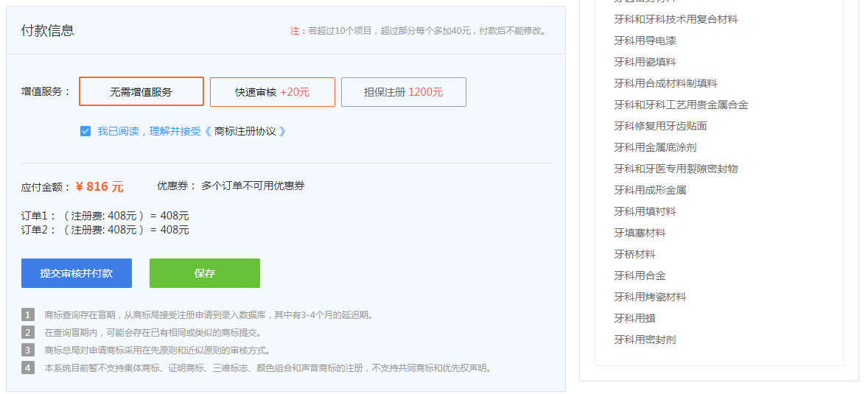Click 提交审核并付款 button

(x=77, y=273)
